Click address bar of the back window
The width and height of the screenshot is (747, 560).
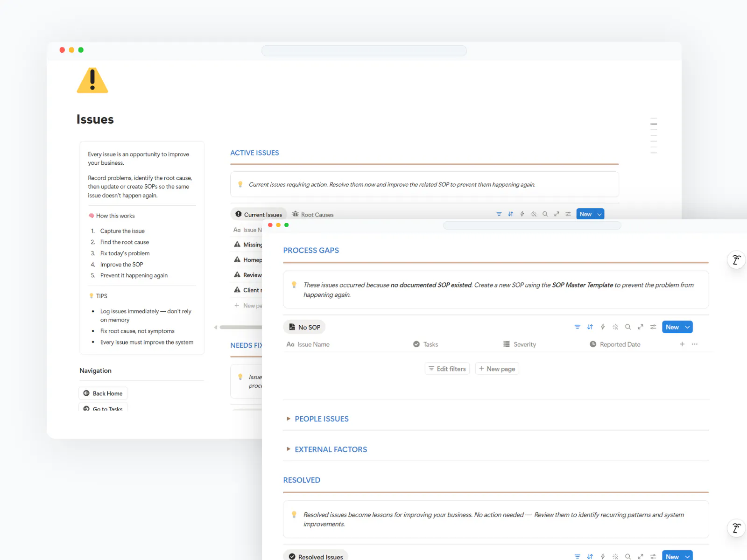point(364,51)
